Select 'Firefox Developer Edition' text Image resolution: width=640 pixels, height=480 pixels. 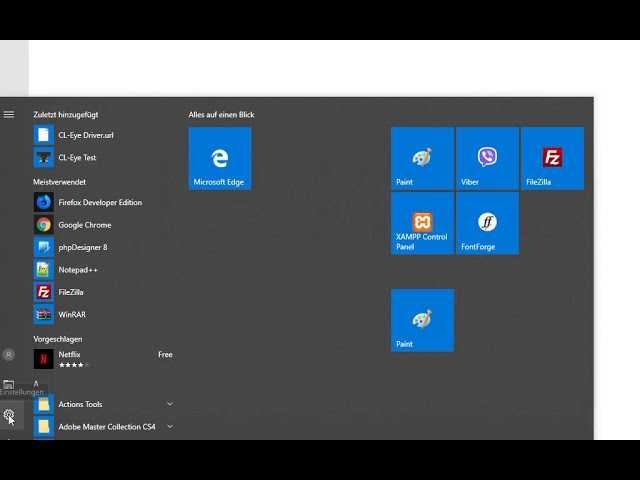point(100,202)
